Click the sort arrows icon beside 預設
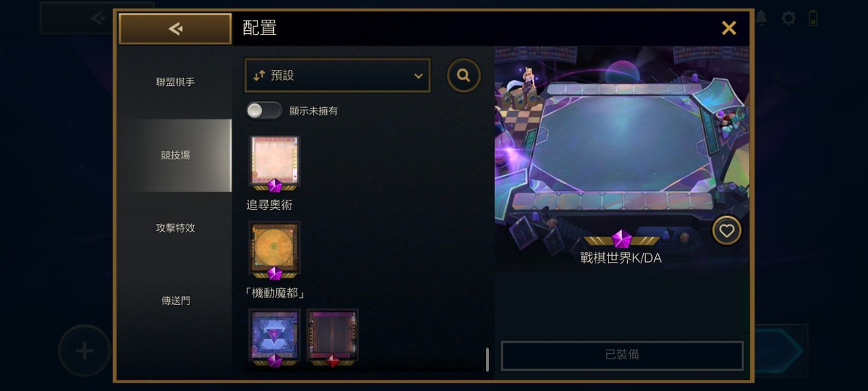The width and height of the screenshot is (868, 391). click(x=259, y=76)
